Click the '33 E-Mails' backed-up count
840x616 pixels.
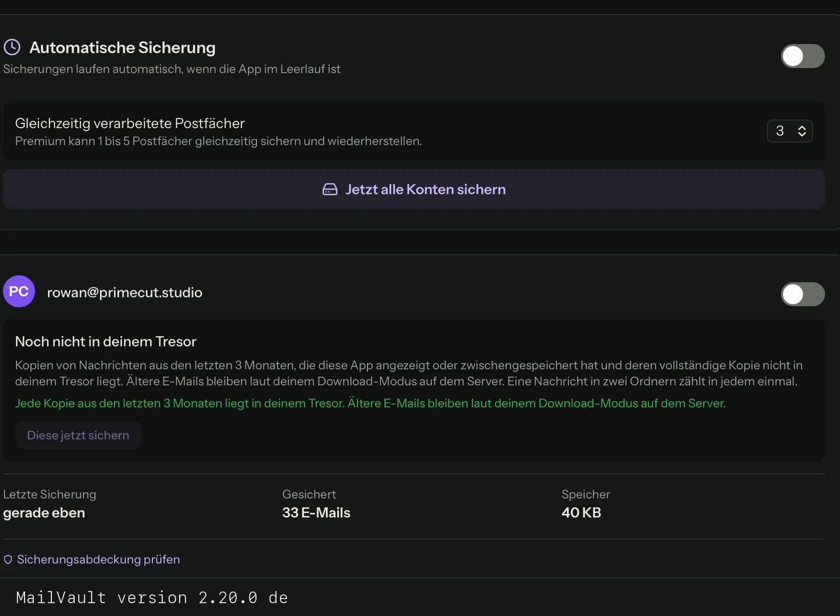(x=316, y=513)
